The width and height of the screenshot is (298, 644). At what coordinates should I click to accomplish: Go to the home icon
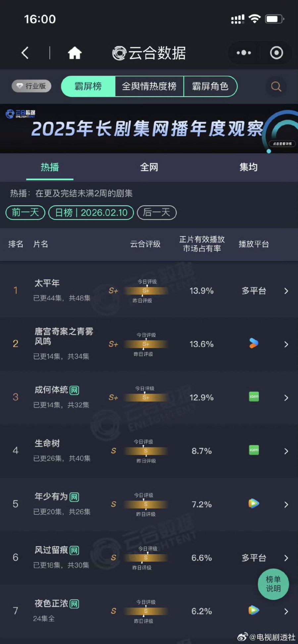(75, 53)
